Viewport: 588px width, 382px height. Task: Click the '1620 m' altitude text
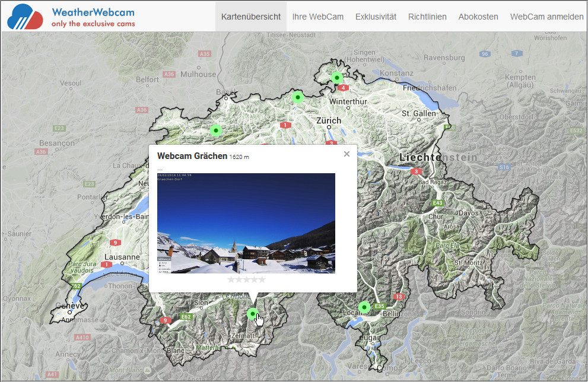tap(239, 157)
